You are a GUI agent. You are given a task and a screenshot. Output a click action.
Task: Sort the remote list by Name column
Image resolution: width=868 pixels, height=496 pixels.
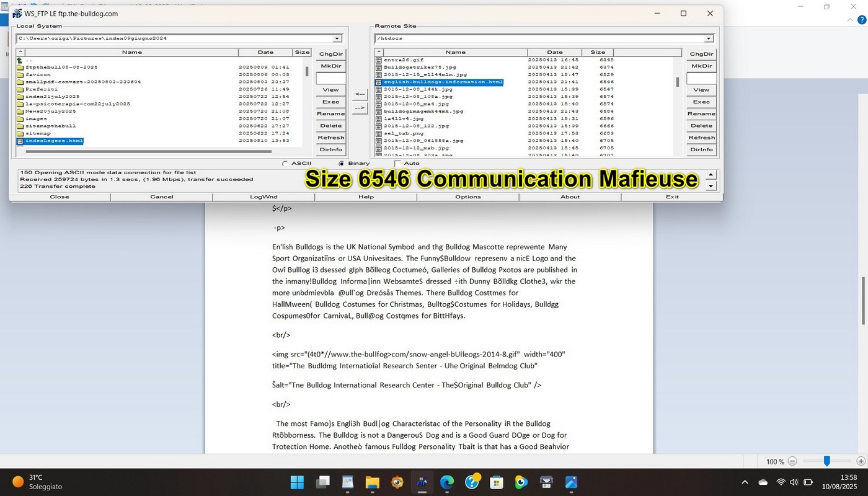455,52
